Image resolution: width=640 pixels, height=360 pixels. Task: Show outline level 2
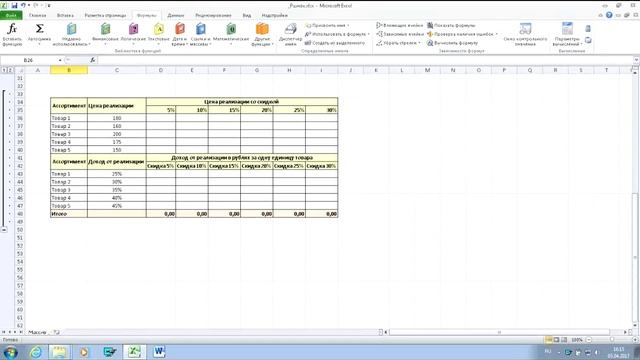click(10, 70)
